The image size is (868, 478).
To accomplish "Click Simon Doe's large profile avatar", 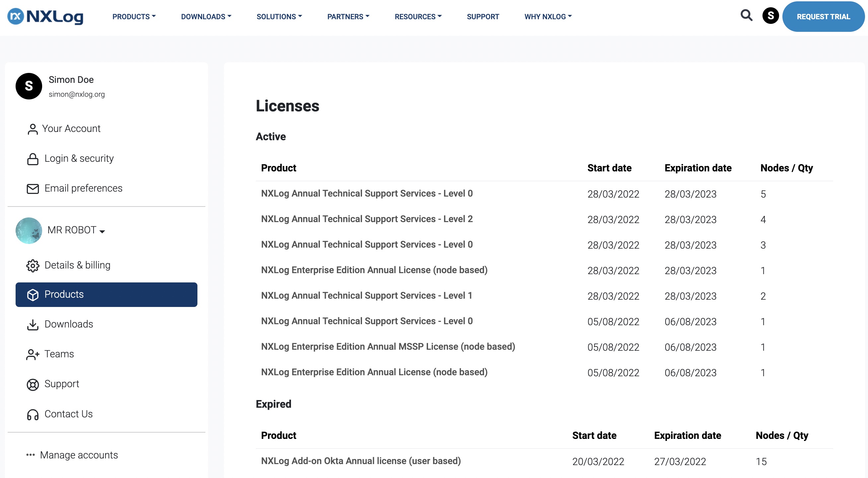I will pos(29,86).
